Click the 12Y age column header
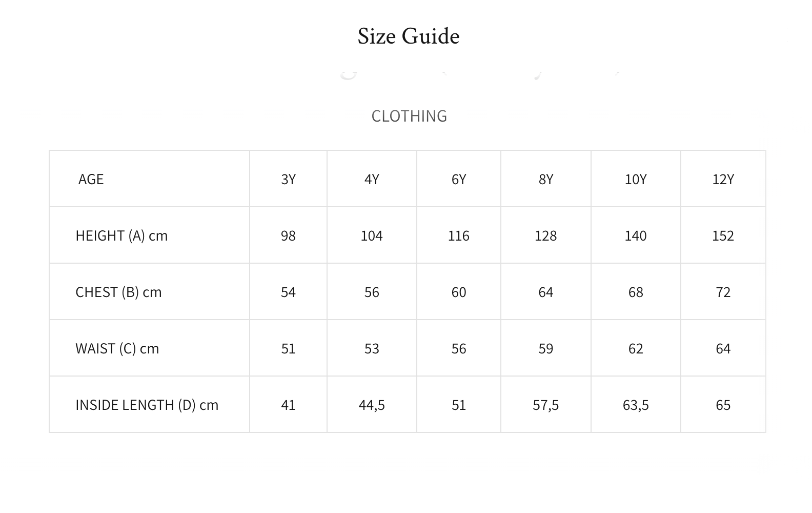Screen dimensions: 812x513 click(x=723, y=179)
